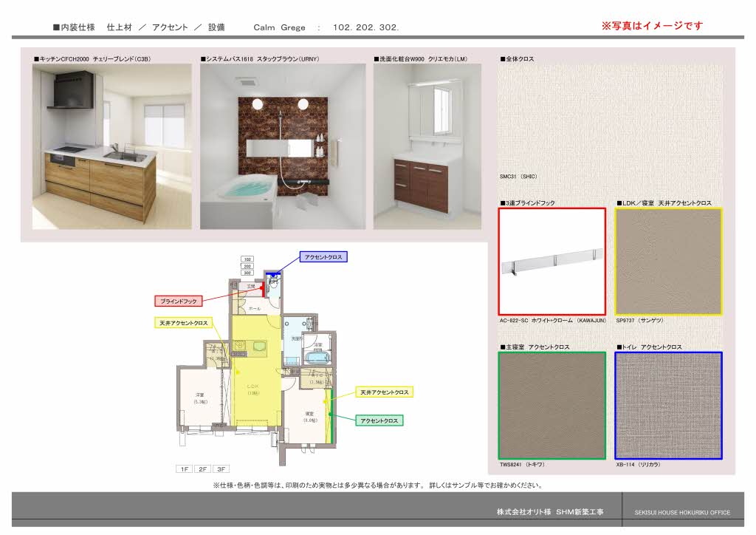The height and width of the screenshot is (535, 756).
Task: Click the green アクセントクロス callout label
Action: (x=379, y=420)
